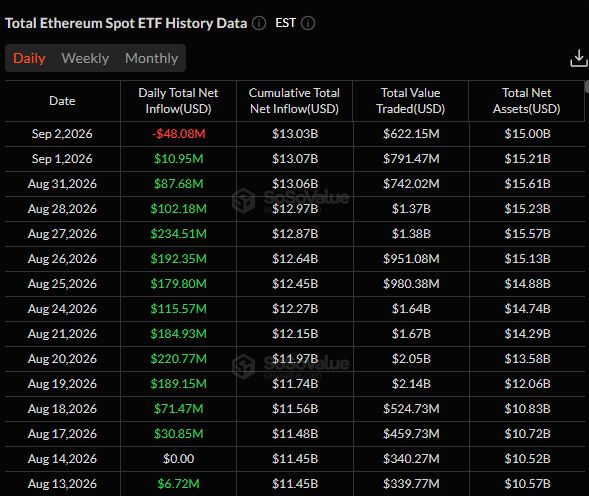This screenshot has width=589, height=496.
Task: Click the Total Net Assets header
Action: [527, 101]
